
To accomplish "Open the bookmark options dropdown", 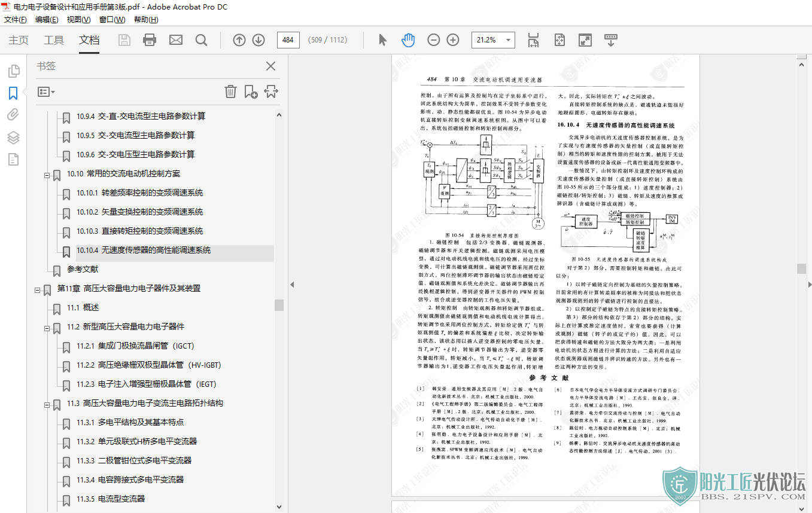I will (x=46, y=92).
